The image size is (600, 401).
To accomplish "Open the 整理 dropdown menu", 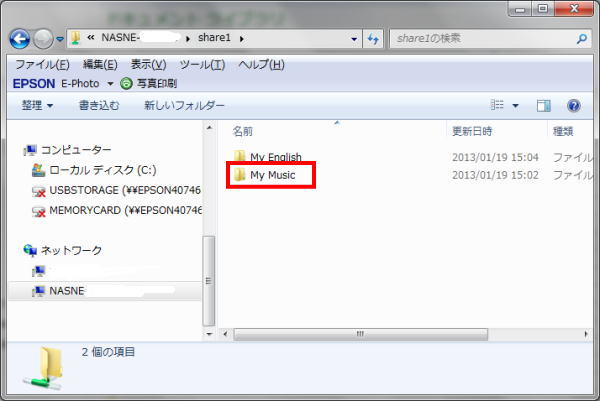I will click(37, 105).
